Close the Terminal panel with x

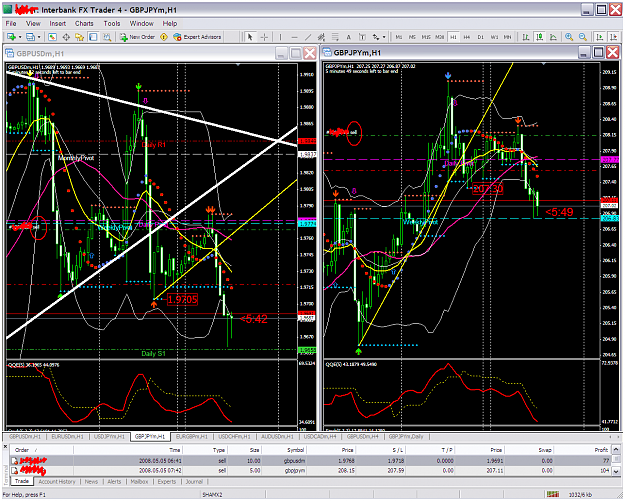(5, 447)
